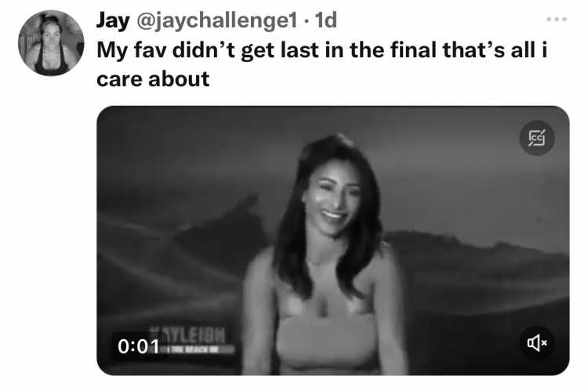This screenshot has height=387, width=588.
Task: Turn sound on using muted speaker toggle
Action: [x=536, y=343]
